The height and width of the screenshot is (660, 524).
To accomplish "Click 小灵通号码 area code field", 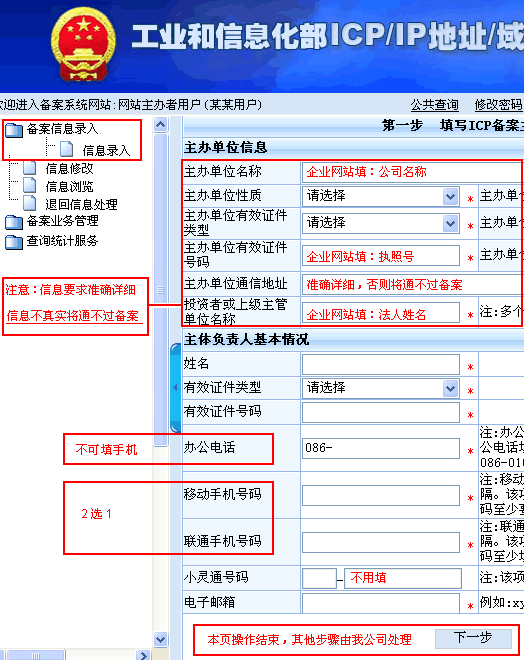I will click(319, 578).
